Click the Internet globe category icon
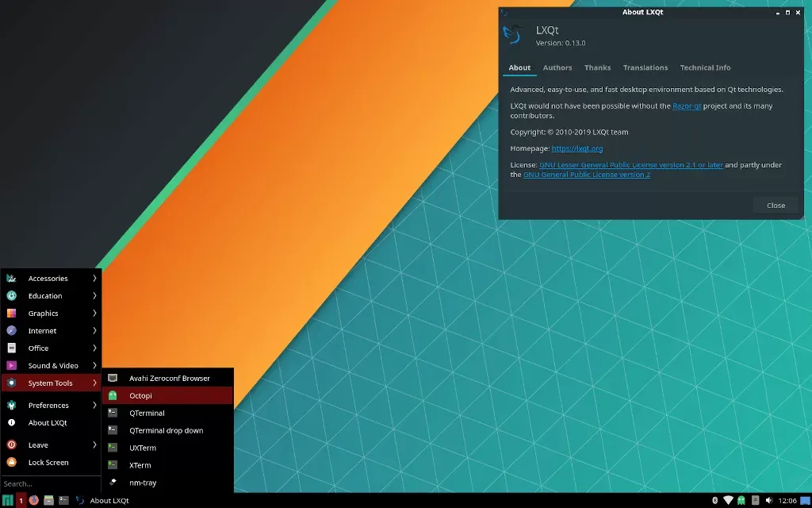Viewport: 812px width, 508px height. 11,331
